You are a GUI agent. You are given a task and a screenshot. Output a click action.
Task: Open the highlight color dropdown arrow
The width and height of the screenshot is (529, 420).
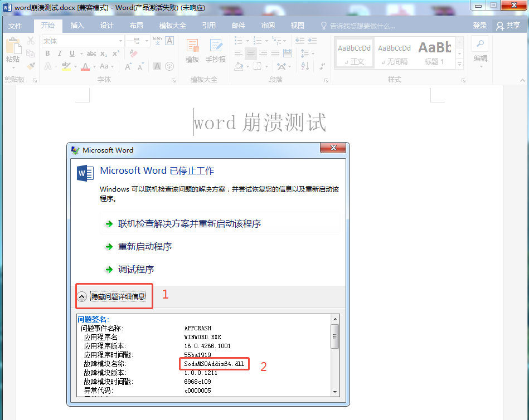click(75, 66)
